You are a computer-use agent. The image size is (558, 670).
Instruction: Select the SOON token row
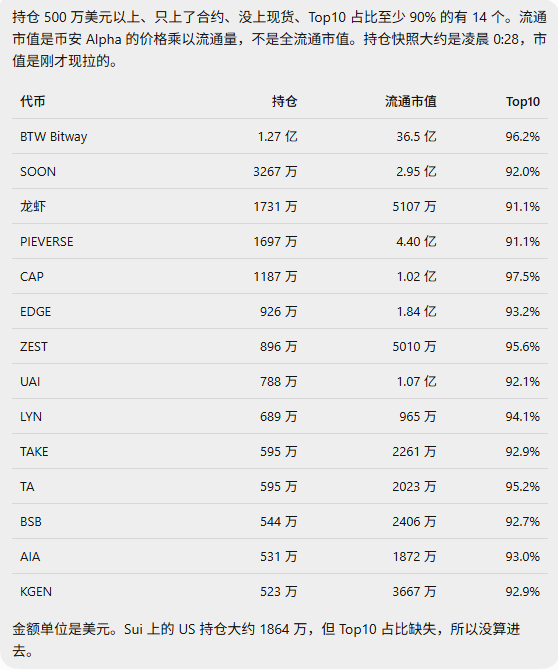click(x=280, y=171)
